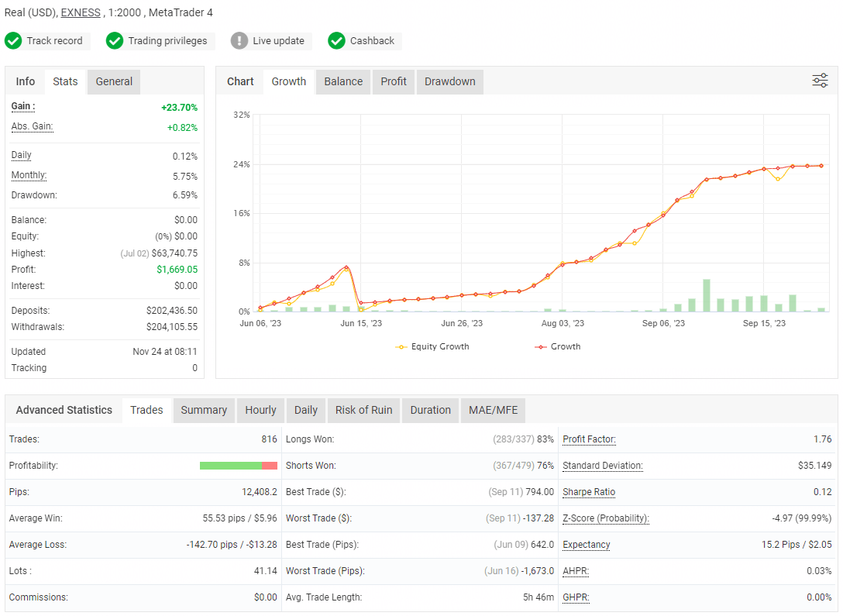This screenshot has width=843, height=616.
Task: Hide the Growth series via its legend entry
Action: click(559, 346)
